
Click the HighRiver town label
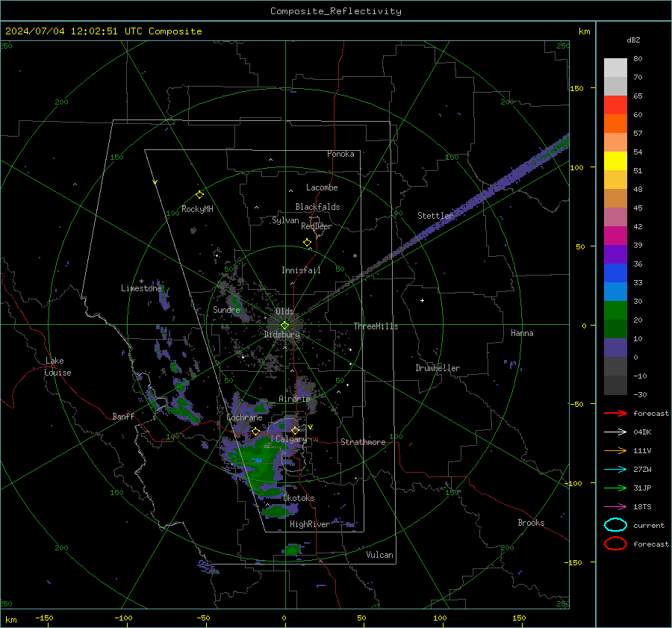click(x=310, y=524)
